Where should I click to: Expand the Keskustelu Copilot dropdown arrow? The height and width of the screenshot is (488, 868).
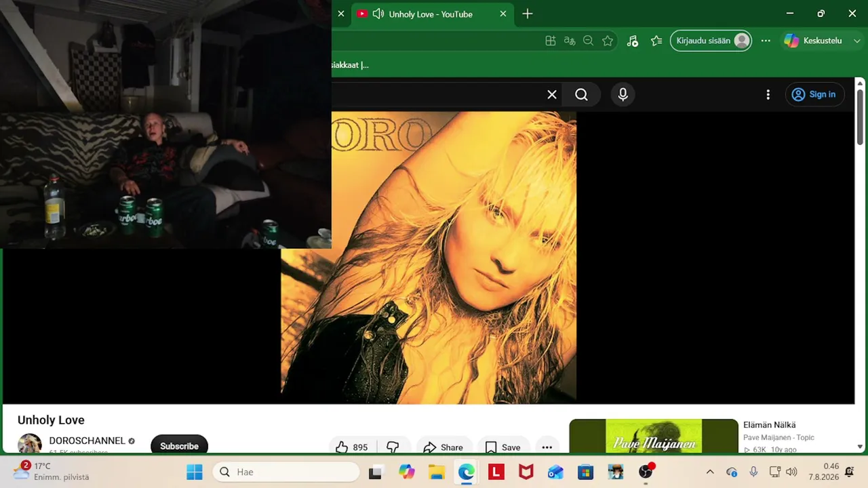point(857,41)
